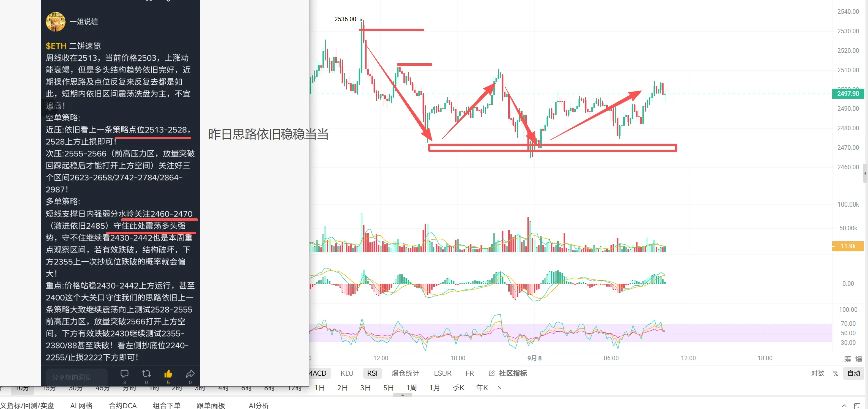Toggle the FR funding rate indicator
Screen dimensions: 868x409
tap(470, 373)
